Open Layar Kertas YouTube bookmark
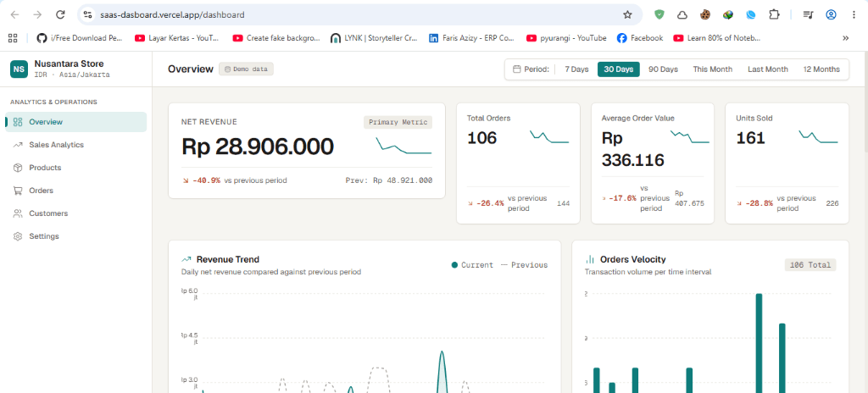The width and height of the screenshot is (868, 393). (177, 38)
